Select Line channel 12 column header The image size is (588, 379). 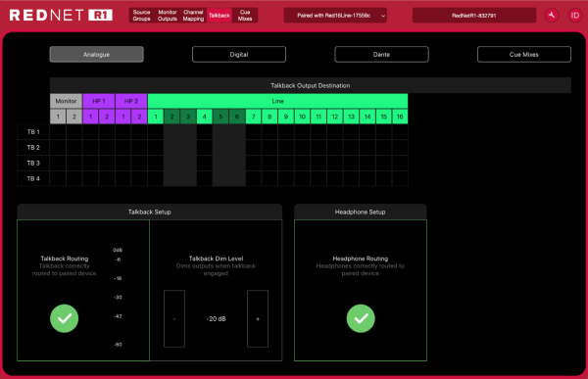pyautogui.click(x=335, y=117)
